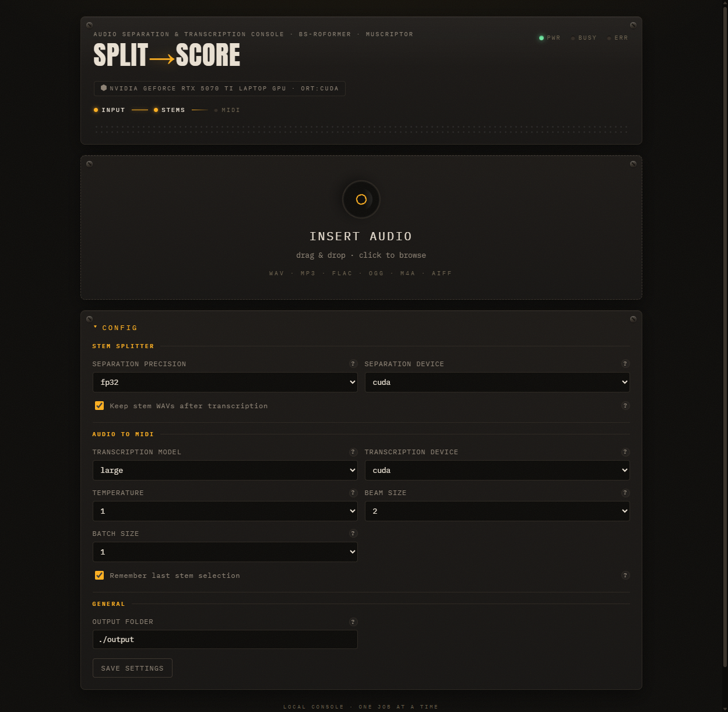Screen dimensions: 728x712
Task: Show help tooltip for Temperature
Action: pyautogui.click(x=353, y=493)
